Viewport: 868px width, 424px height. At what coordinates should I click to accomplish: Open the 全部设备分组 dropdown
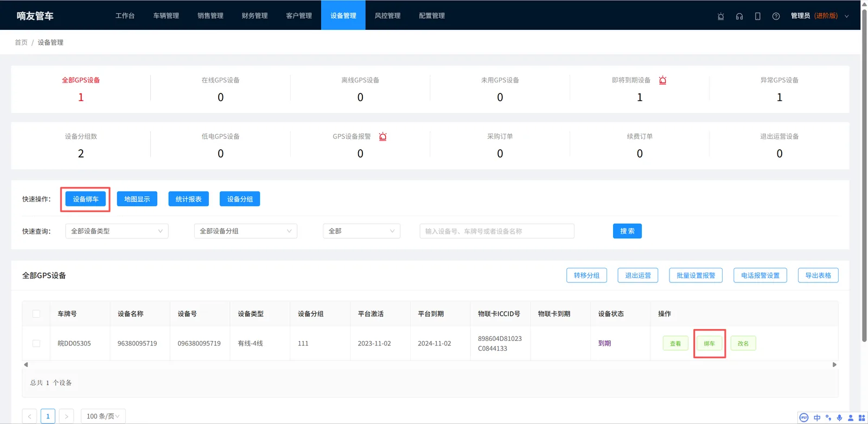246,231
